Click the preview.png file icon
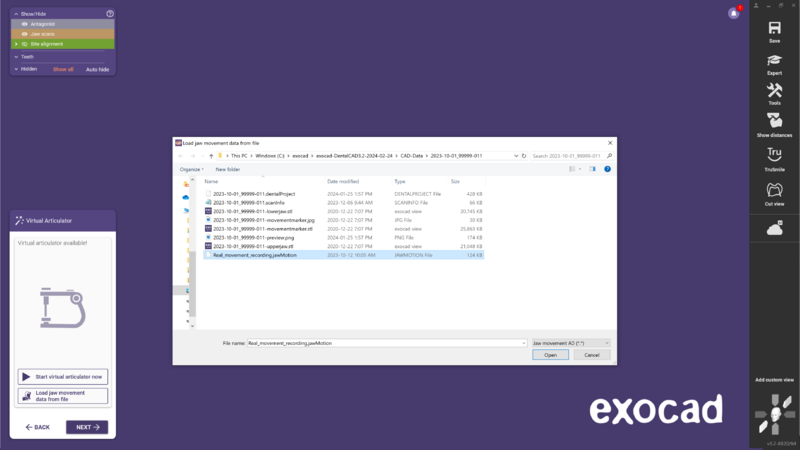 tap(208, 237)
